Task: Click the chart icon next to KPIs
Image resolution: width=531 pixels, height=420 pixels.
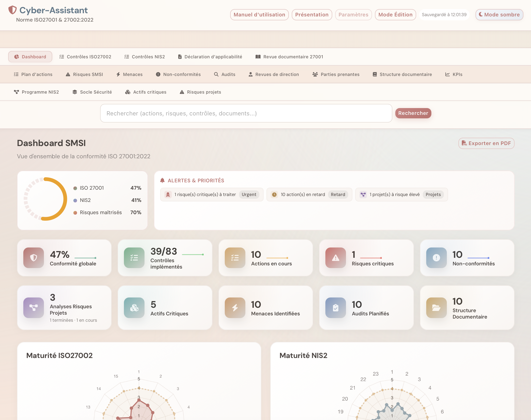Action: click(x=448, y=74)
